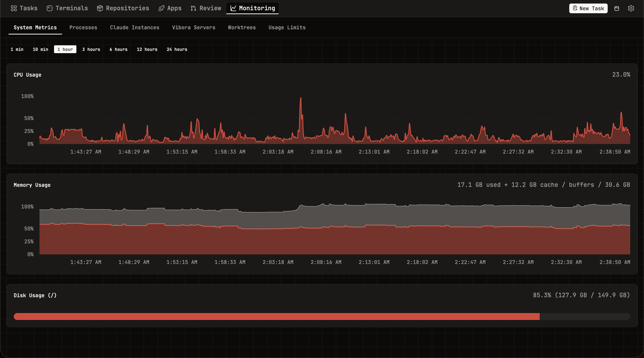
Task: Select the 10 min time range
Action: click(x=40, y=49)
